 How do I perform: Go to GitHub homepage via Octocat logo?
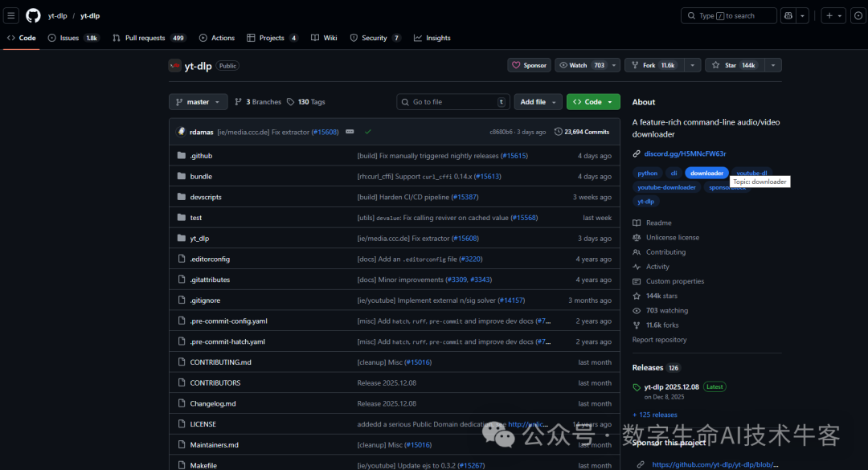tap(33, 15)
